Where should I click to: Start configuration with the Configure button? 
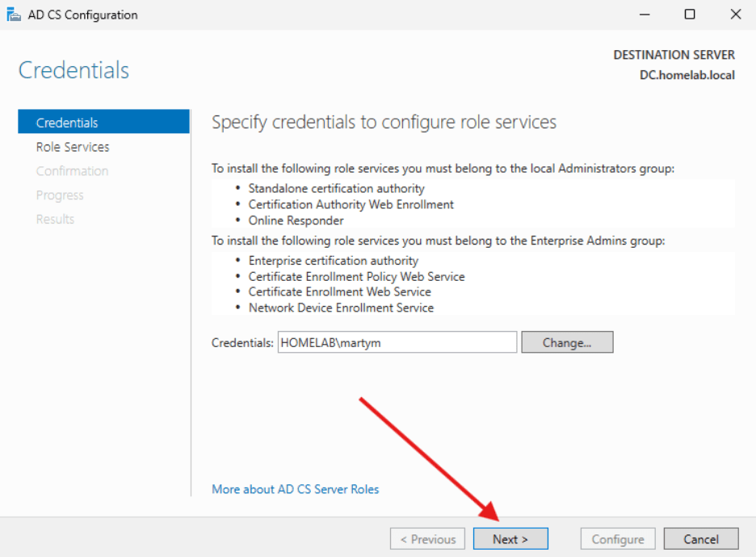617,538
